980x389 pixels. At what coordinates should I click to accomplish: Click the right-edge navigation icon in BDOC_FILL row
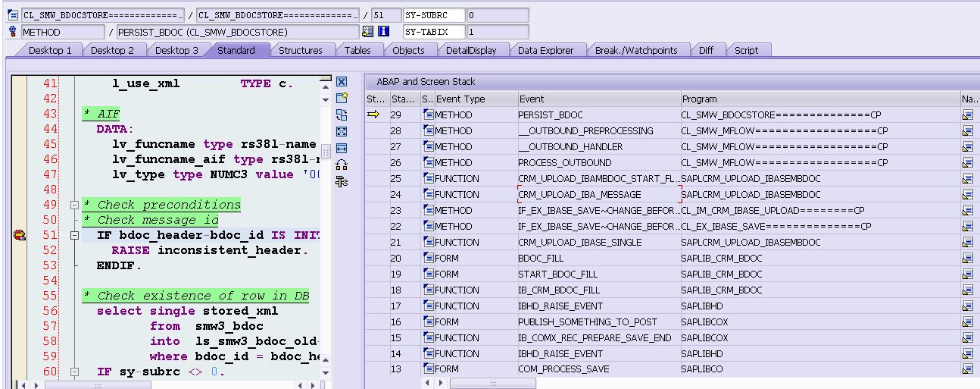click(968, 258)
